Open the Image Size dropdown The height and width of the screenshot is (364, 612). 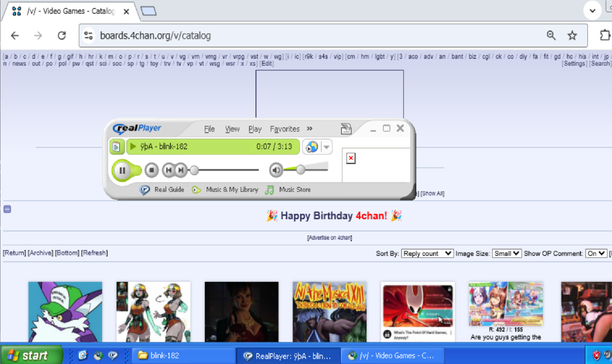pos(507,254)
